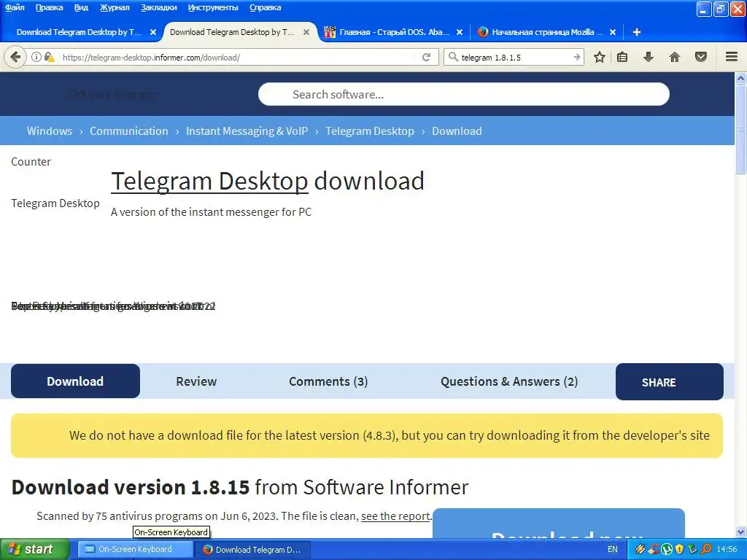Image resolution: width=747 pixels, height=560 pixels.
Task: Close the active Telegram Desktop tab
Action: pos(306,32)
